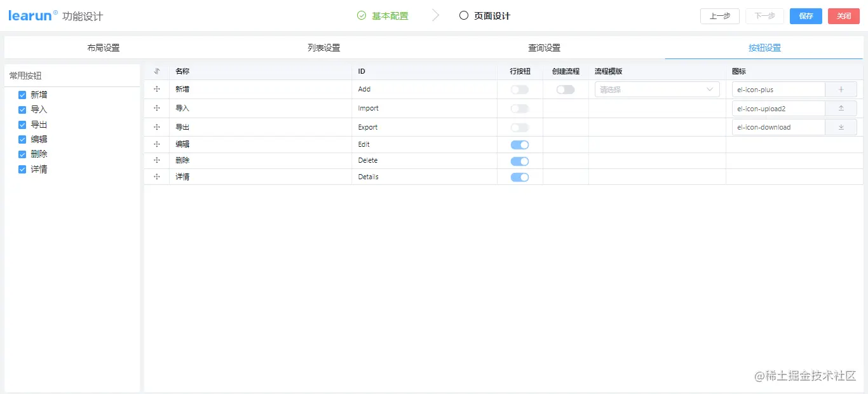Click the el-icon-download icon input field

pyautogui.click(x=778, y=127)
